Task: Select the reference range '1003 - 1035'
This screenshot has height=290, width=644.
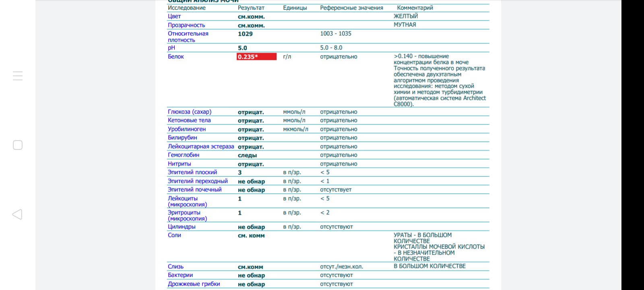Action: tap(336, 33)
